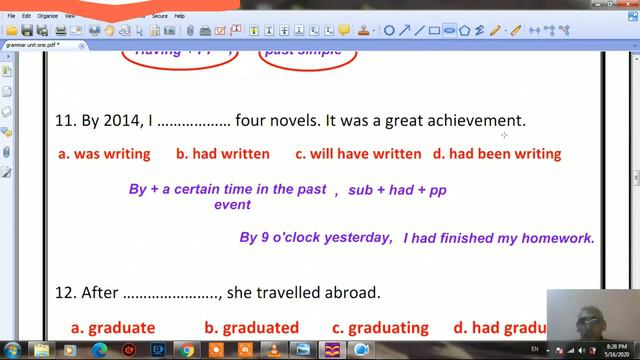This screenshot has width=640, height=360.
Task: Open the Organize menu
Action: tap(47, 16)
